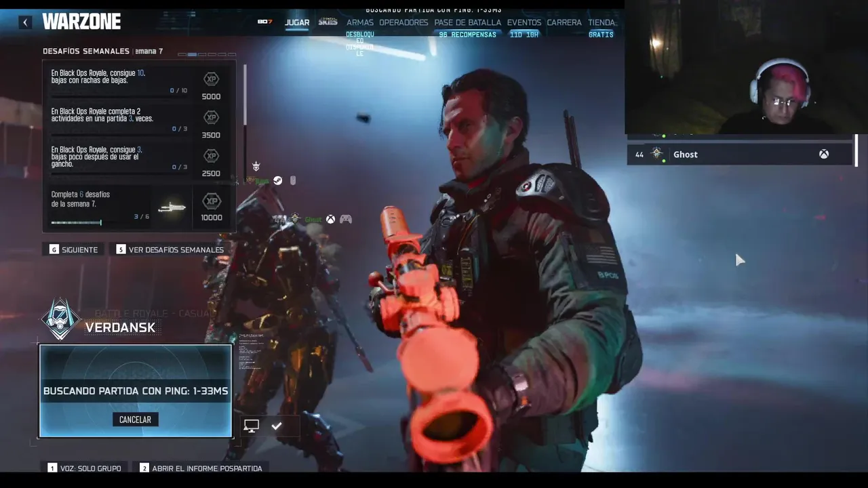Screen dimensions: 868x488
Task: Click the 96 RECOMPENSAS badge
Action: 467,35
